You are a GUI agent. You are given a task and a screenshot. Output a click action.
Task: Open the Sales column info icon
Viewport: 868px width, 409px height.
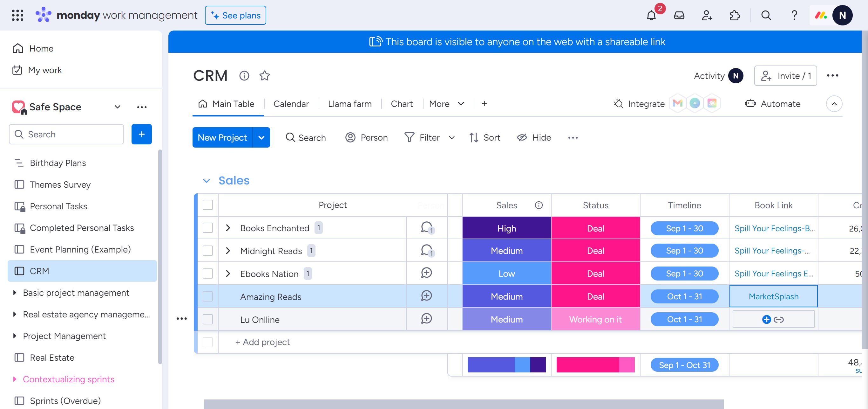pos(539,205)
